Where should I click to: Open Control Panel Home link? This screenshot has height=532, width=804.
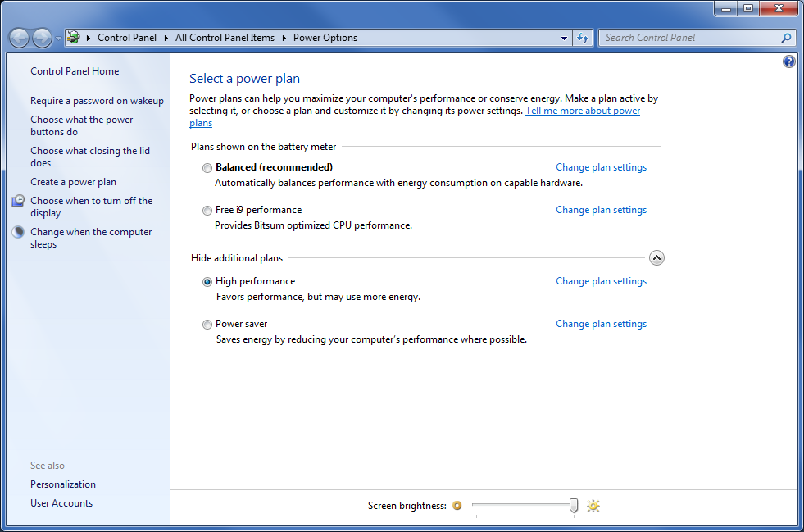tap(75, 71)
